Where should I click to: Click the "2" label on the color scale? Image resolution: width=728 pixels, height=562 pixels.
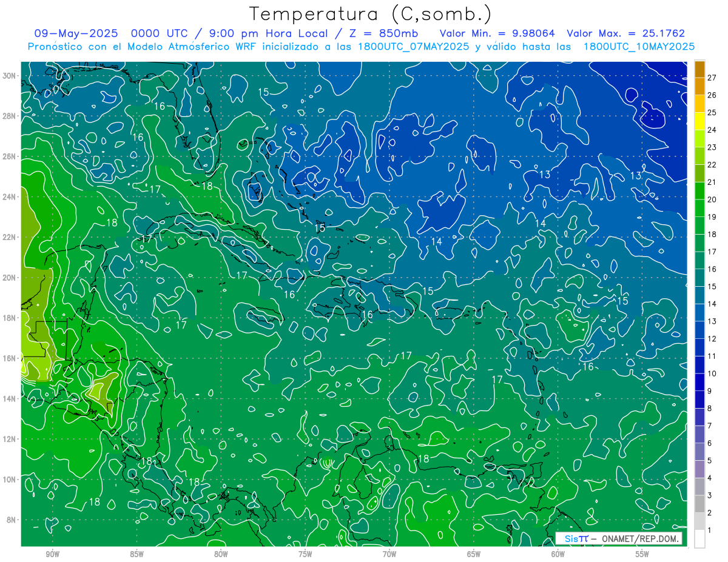click(x=710, y=513)
